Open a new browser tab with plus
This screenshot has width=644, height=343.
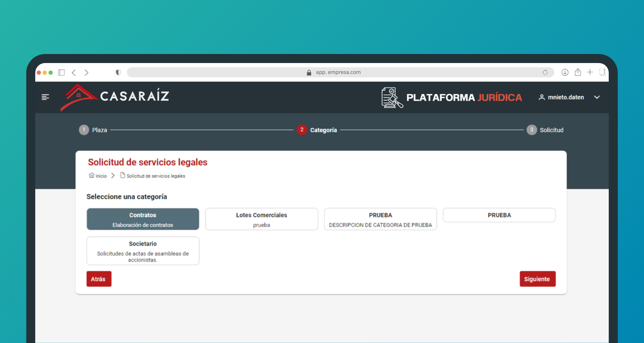[x=590, y=72]
